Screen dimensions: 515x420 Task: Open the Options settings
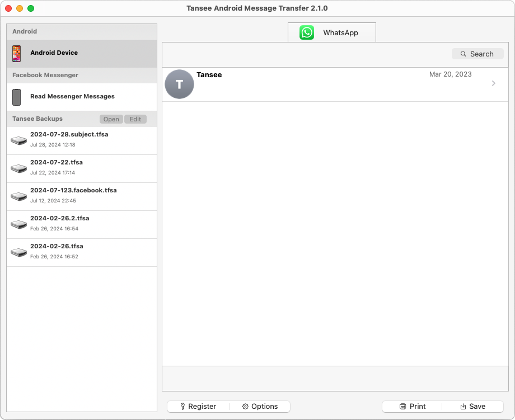coord(260,406)
